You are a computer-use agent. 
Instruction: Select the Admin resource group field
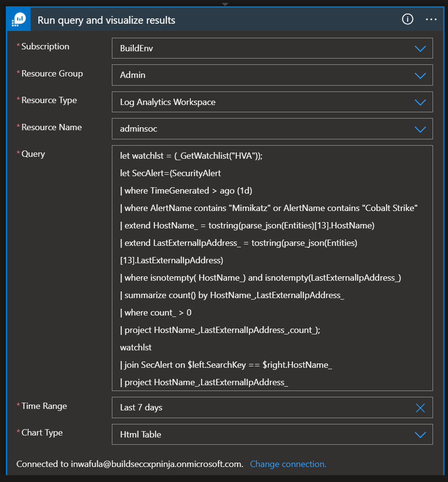(272, 75)
